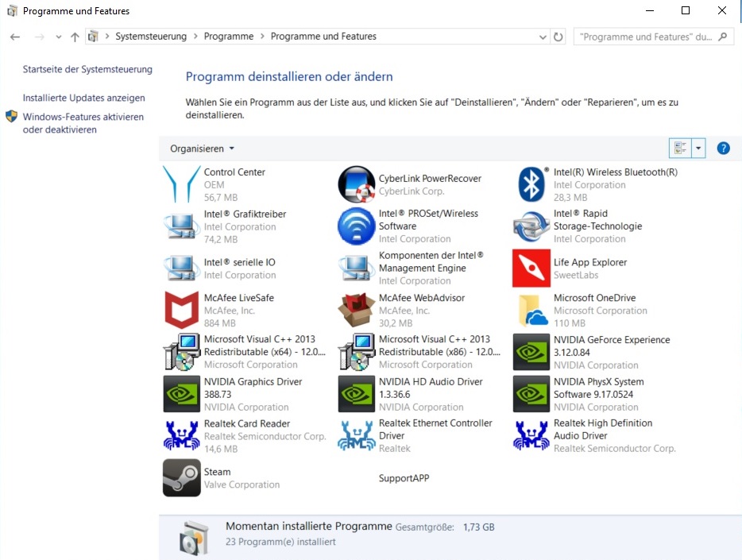Click the Realtek High Definition Audio icon
Image resolution: width=742 pixels, height=560 pixels.
531,435
